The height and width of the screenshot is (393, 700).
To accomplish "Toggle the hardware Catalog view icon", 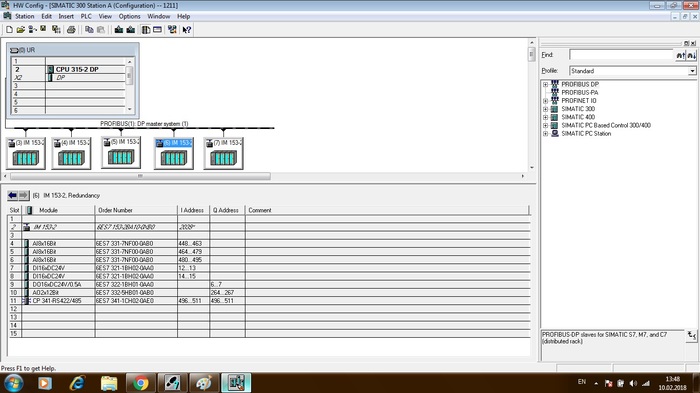I will point(146,29).
